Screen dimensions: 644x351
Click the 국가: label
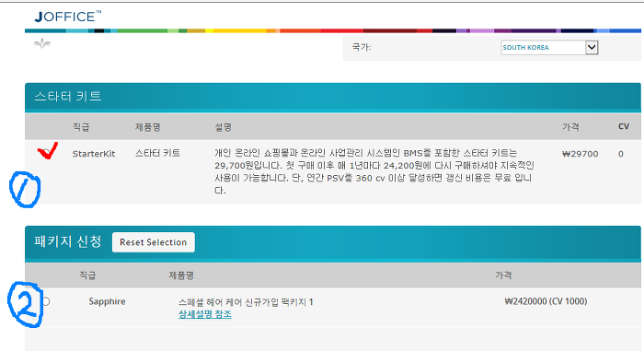point(362,47)
